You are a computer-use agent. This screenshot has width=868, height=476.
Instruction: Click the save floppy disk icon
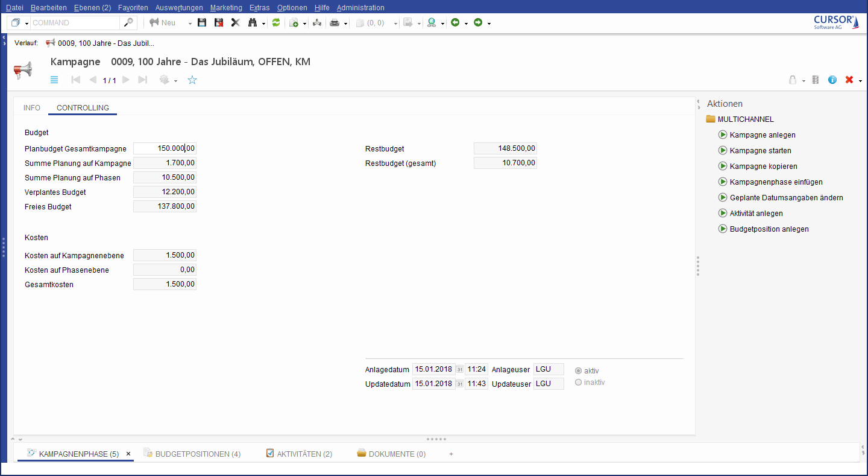click(x=202, y=23)
